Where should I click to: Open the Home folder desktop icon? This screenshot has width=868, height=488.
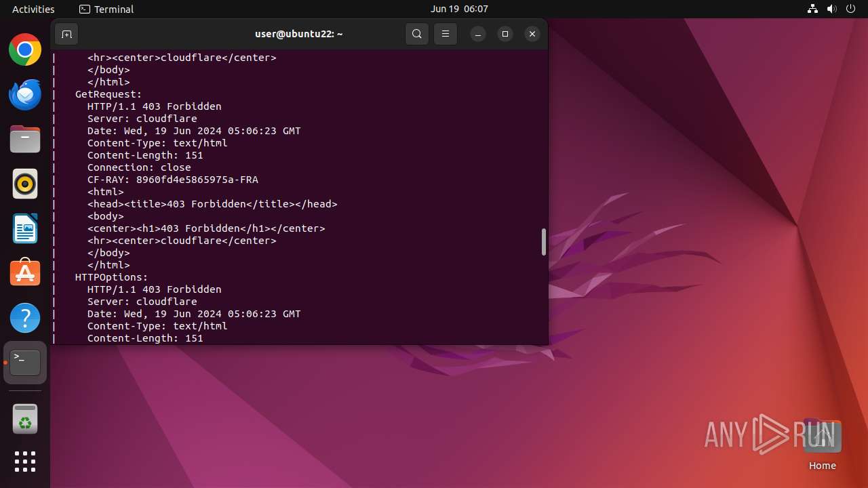822,445
